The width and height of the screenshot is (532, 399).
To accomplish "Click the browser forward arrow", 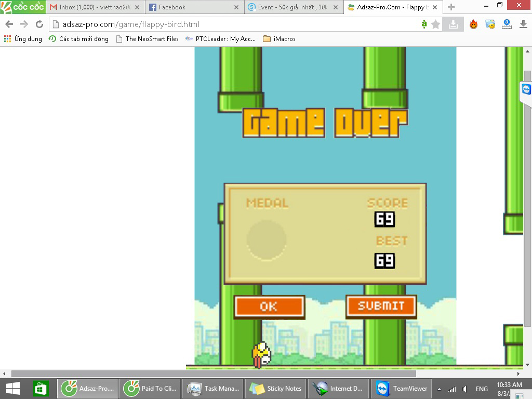I will [24, 24].
